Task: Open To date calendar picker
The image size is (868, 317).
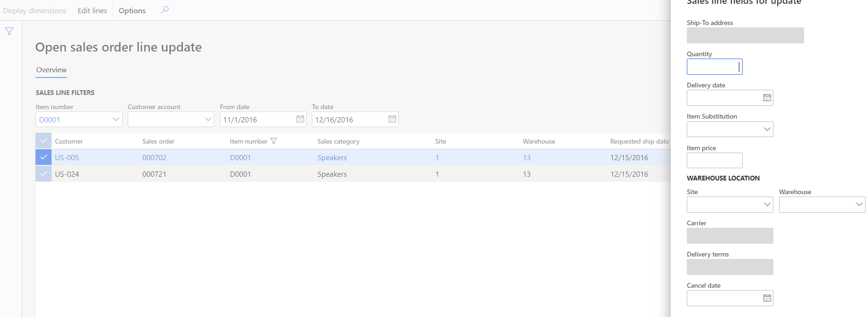Action: pyautogui.click(x=392, y=119)
